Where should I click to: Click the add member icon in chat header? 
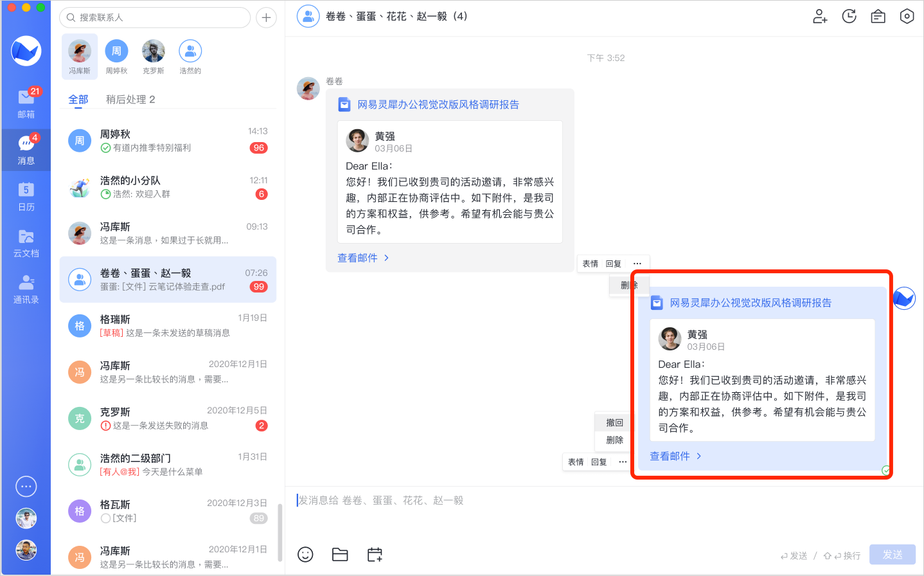pos(820,16)
